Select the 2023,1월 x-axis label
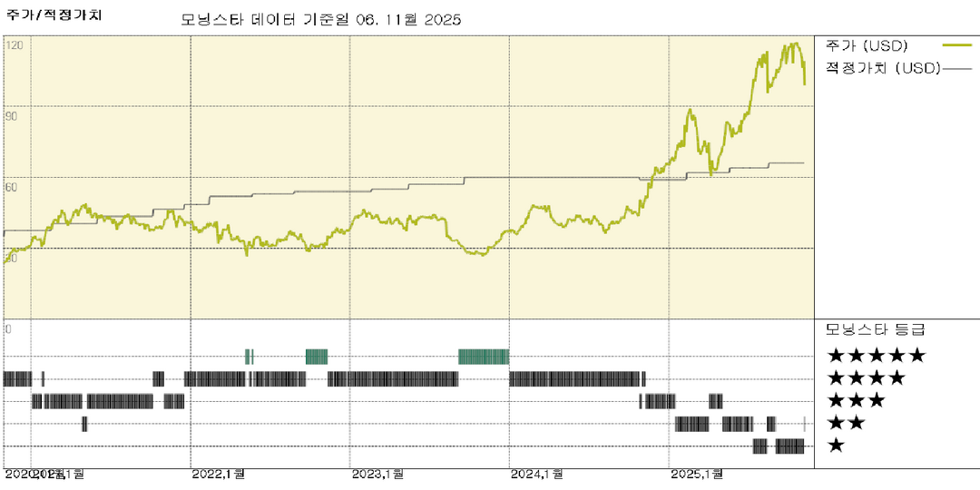The image size is (980, 490). (x=377, y=474)
